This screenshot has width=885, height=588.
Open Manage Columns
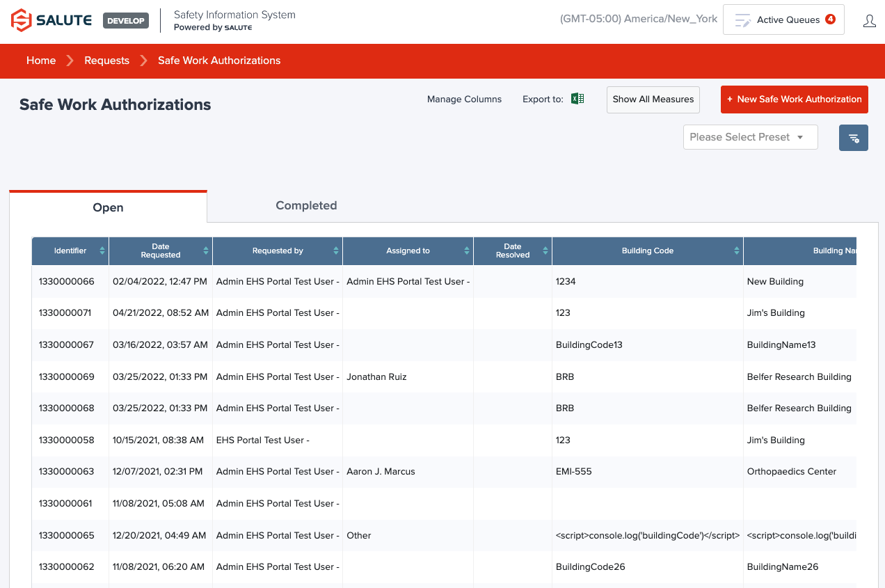464,99
